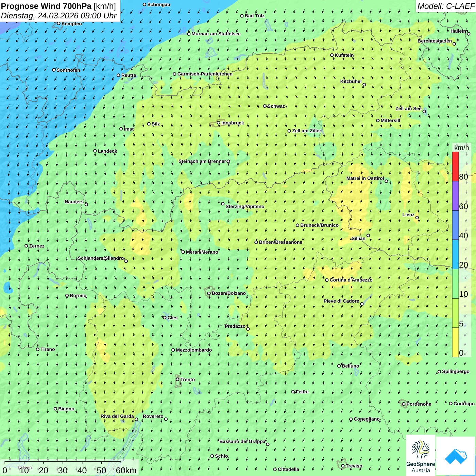Click the red legend color above 80
The image size is (476, 476).
click(x=455, y=166)
